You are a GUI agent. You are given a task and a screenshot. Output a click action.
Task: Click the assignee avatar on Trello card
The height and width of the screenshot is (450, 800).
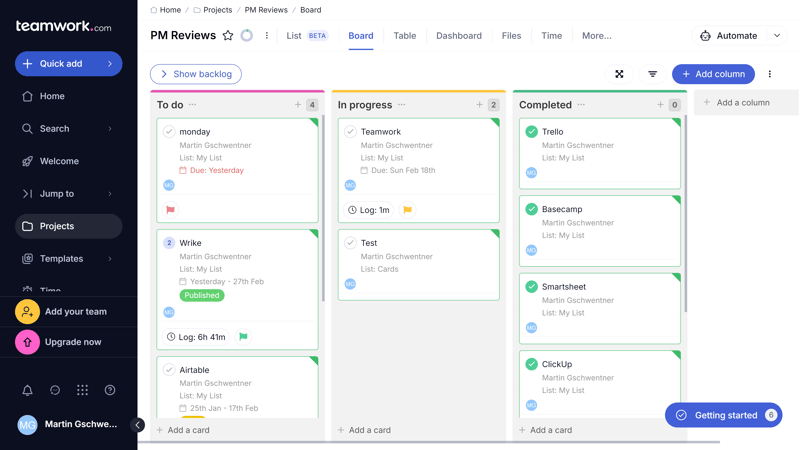[x=531, y=172]
